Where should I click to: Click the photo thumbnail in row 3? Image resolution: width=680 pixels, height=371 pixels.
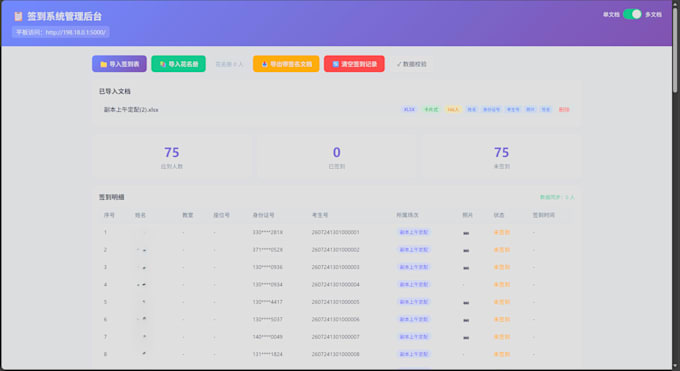tap(466, 268)
